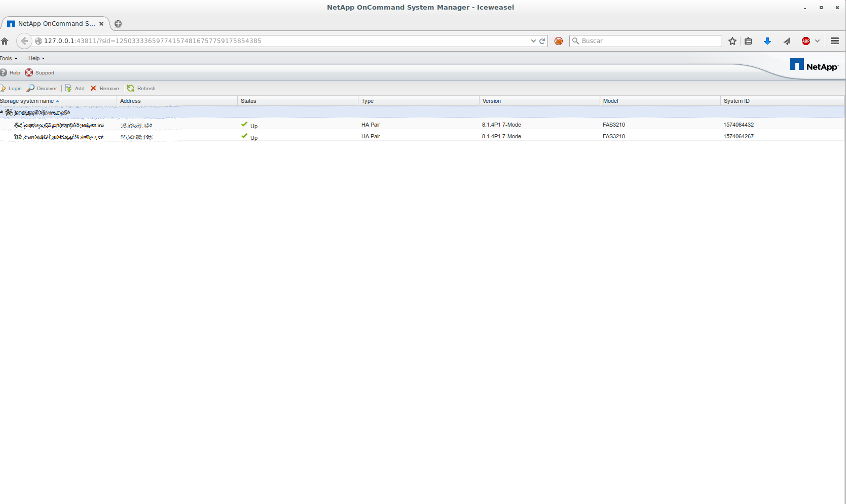Open the Help dropdown menu

click(36, 58)
